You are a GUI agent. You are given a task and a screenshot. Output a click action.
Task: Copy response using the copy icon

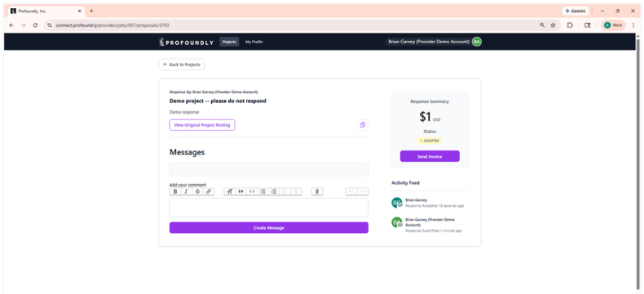[362, 125]
